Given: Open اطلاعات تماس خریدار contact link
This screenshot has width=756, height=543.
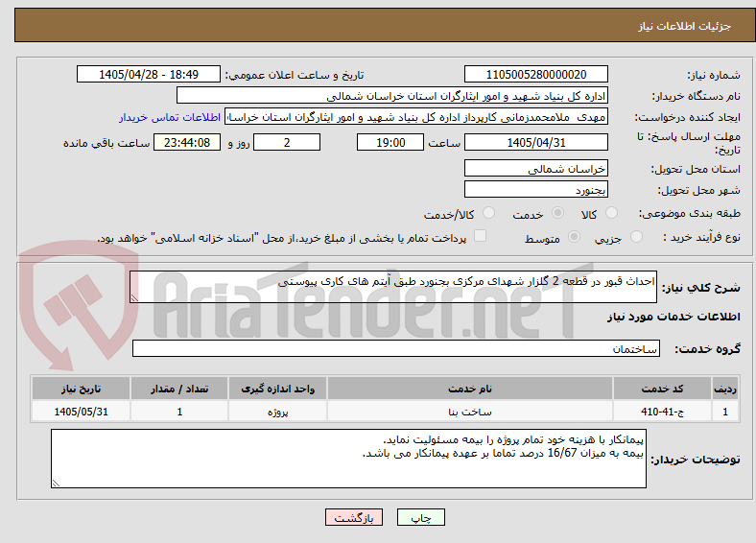Looking at the screenshot, I should [x=170, y=117].
